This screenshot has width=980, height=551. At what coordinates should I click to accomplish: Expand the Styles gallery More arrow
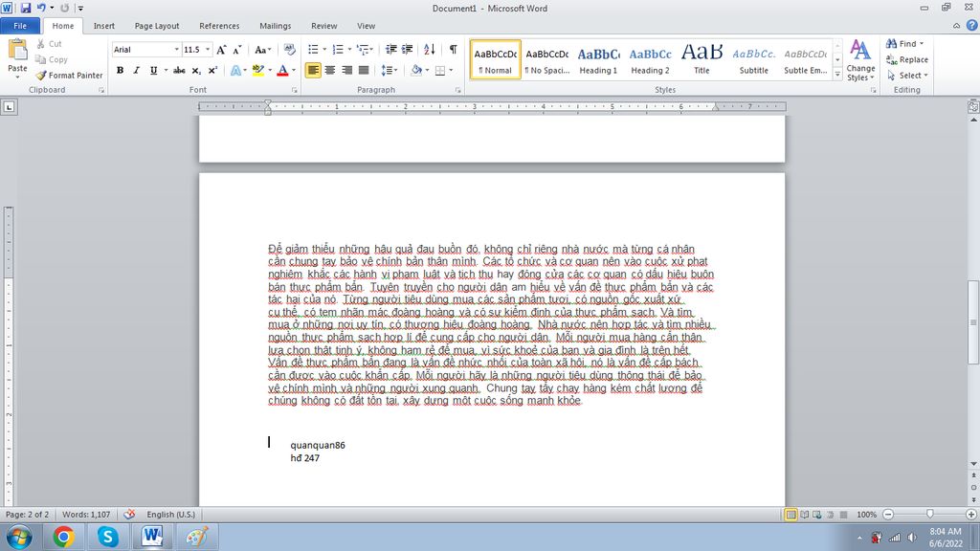[x=837, y=74]
